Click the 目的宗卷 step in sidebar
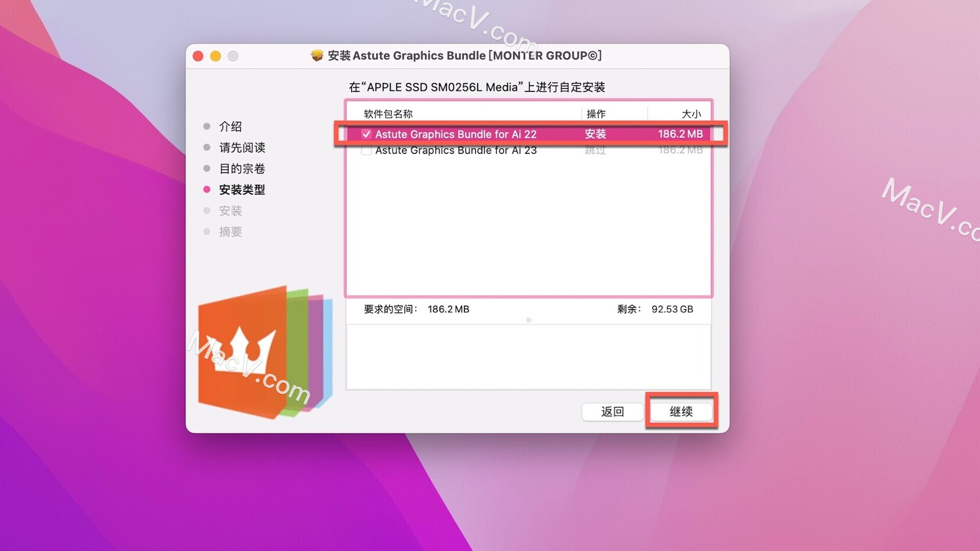The height and width of the screenshot is (551, 980). tap(242, 168)
